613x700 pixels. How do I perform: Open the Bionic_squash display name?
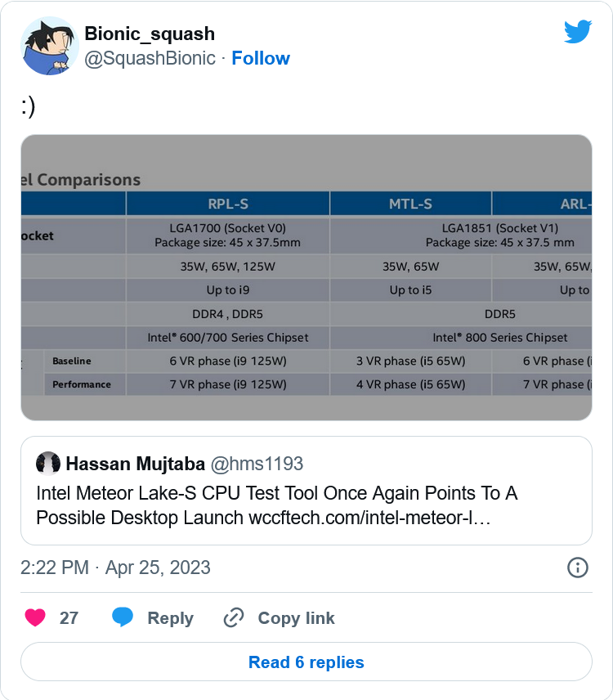coord(150,34)
